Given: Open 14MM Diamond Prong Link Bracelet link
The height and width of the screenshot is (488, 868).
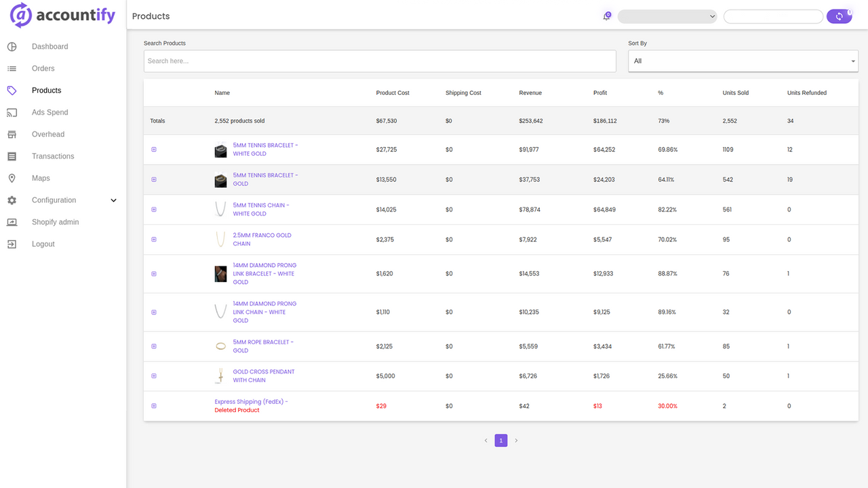Looking at the screenshot, I should point(265,274).
